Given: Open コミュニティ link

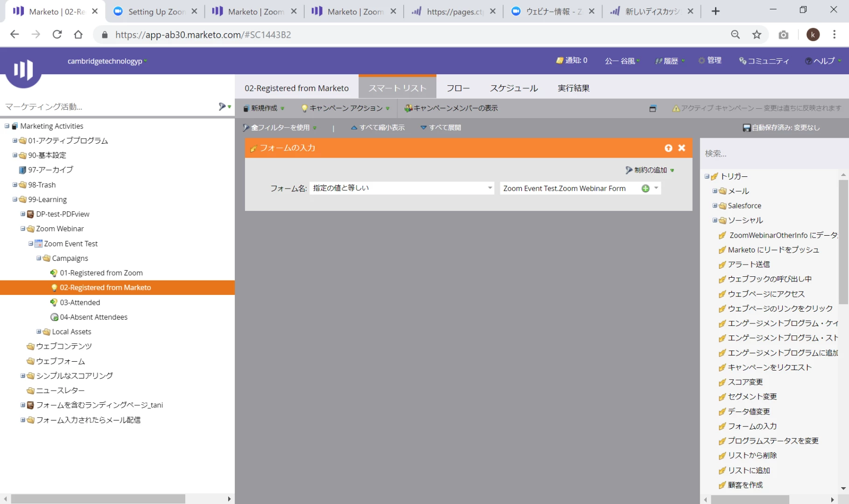Looking at the screenshot, I should [x=764, y=61].
